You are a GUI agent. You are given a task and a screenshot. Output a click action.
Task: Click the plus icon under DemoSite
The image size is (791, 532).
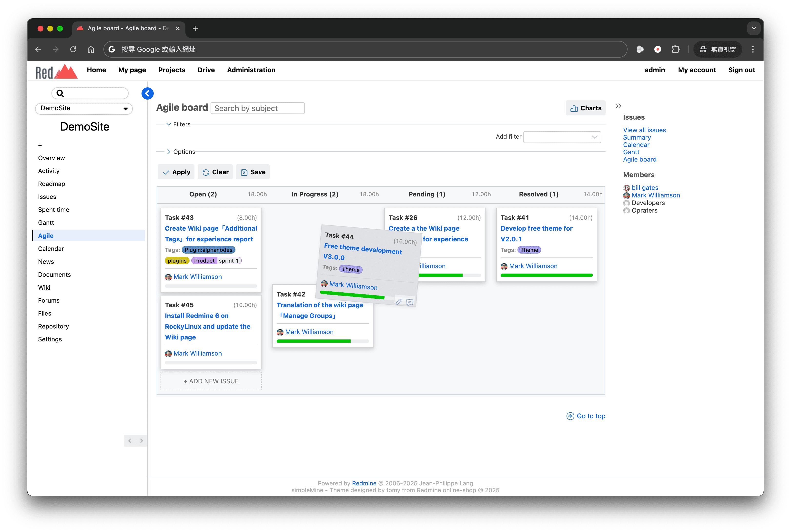click(40, 145)
